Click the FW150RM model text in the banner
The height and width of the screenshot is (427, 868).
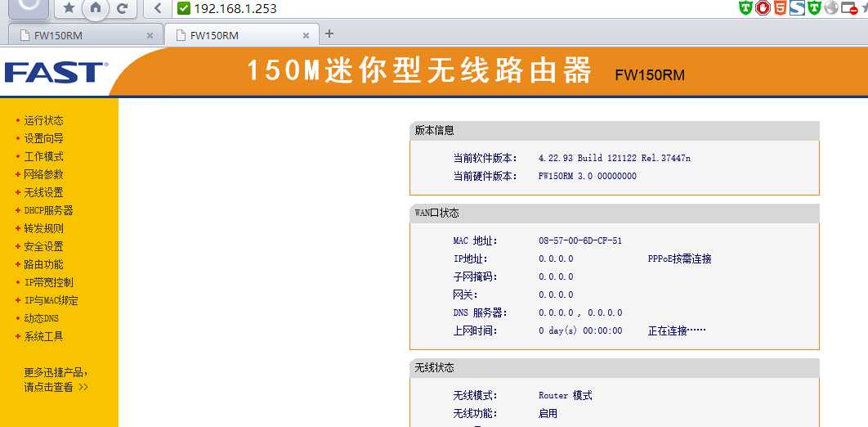[650, 75]
